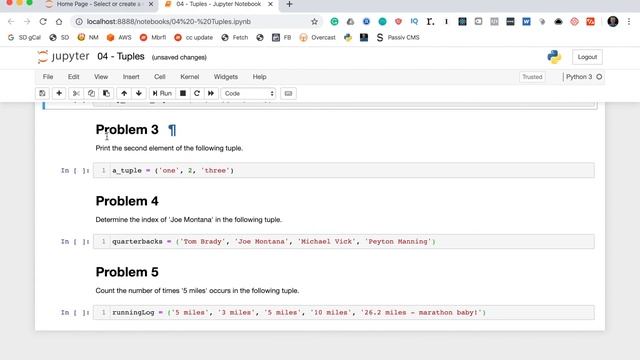The width and height of the screenshot is (640, 360).
Task: Open the browser three-dot menu
Action: tap(629, 22)
